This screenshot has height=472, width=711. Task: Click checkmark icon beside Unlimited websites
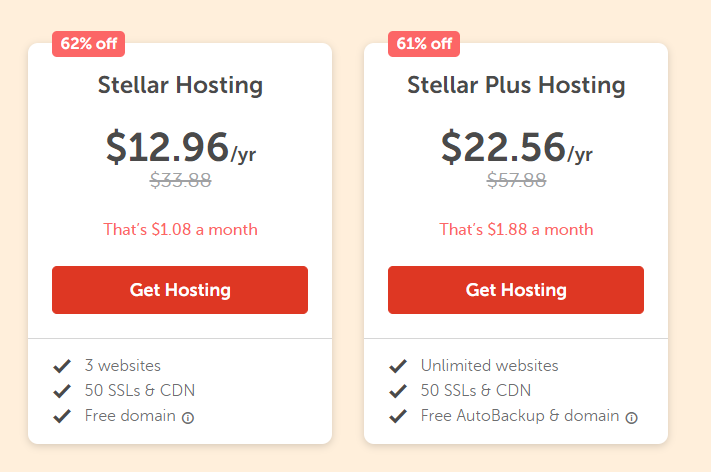(398, 366)
